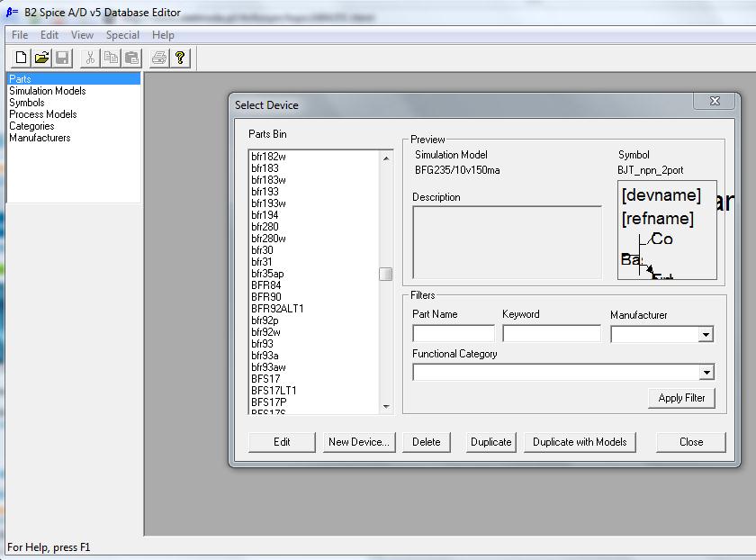756x560 pixels.
Task: Open a database using the folder icon
Action: pyautogui.click(x=41, y=58)
